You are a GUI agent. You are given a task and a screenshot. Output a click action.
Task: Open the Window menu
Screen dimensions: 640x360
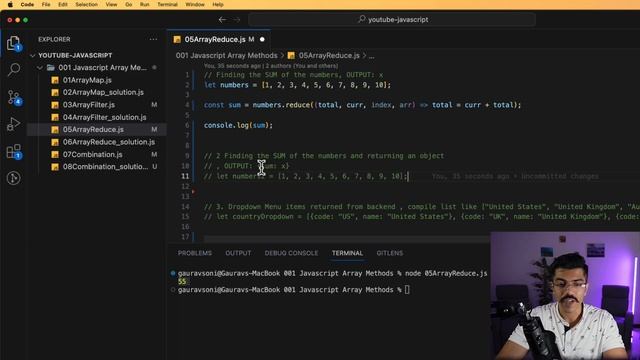[x=195, y=4]
